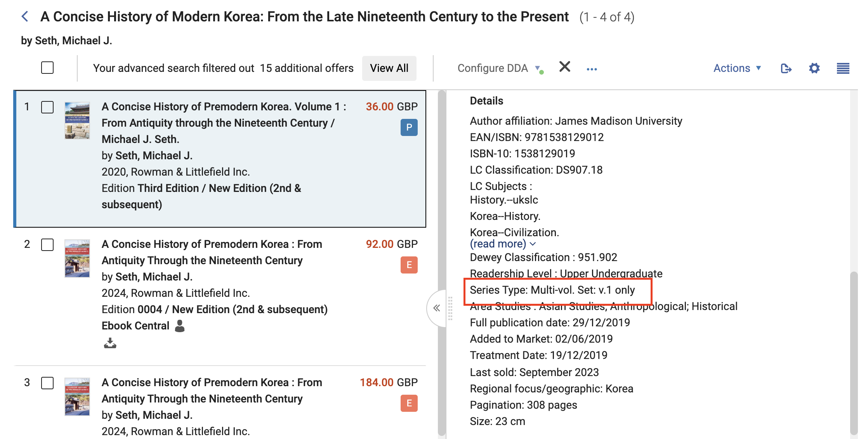Open Volume 1 Premodern Korea title link
This screenshot has width=868, height=439.
(x=223, y=106)
